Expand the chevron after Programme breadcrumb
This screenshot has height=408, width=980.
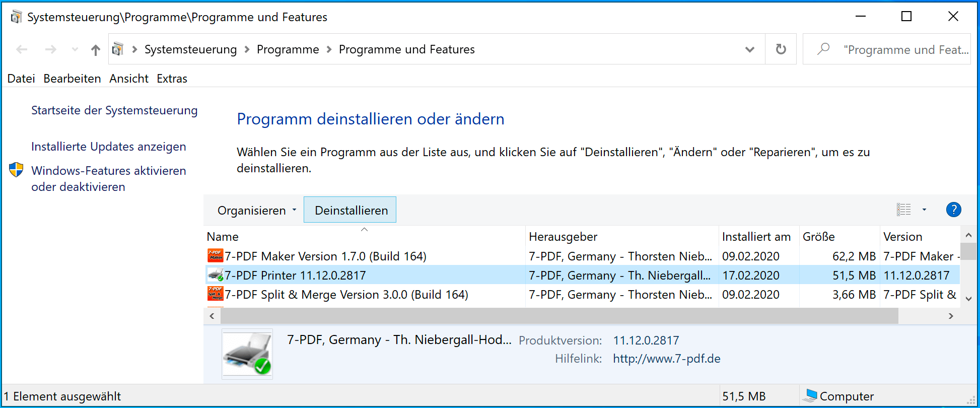(329, 49)
